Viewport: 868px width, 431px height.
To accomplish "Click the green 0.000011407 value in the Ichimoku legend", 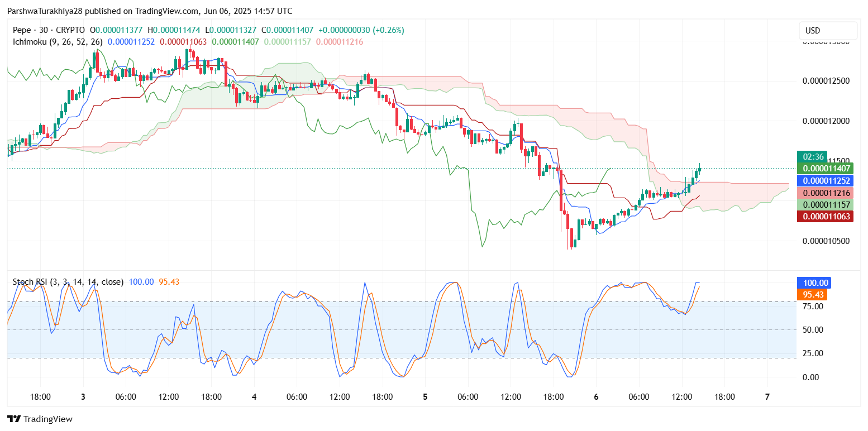I will coord(236,42).
